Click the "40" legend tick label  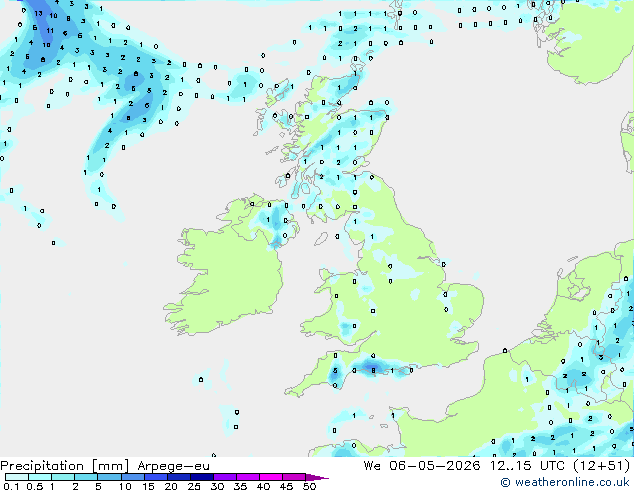click(263, 486)
